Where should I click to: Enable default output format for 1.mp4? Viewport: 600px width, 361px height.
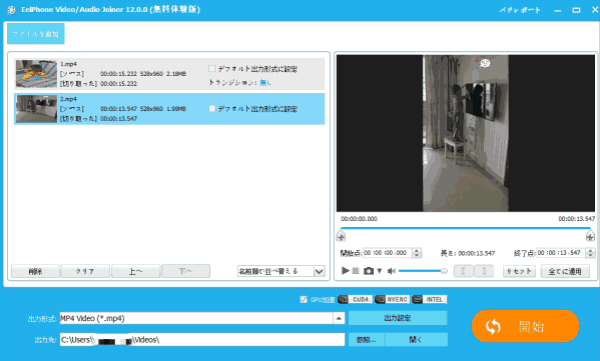[212, 69]
